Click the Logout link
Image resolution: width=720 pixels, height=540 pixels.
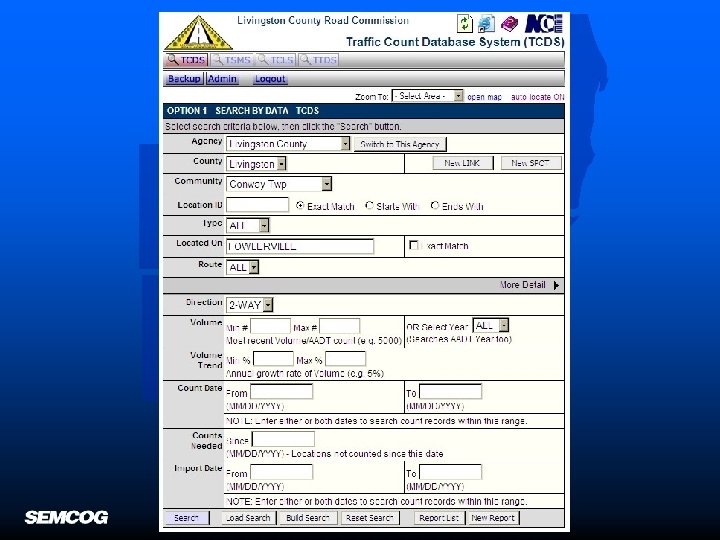click(x=270, y=79)
